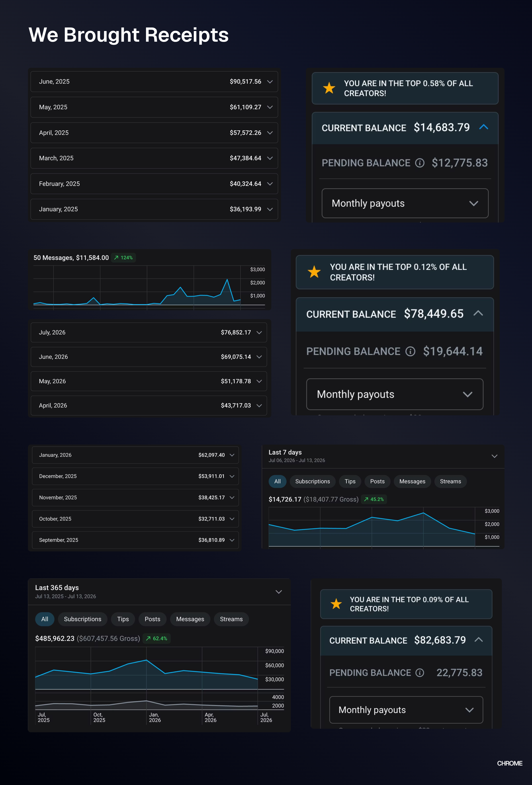
Task: Select Messages tab in Last 365 days panel
Action: click(190, 619)
